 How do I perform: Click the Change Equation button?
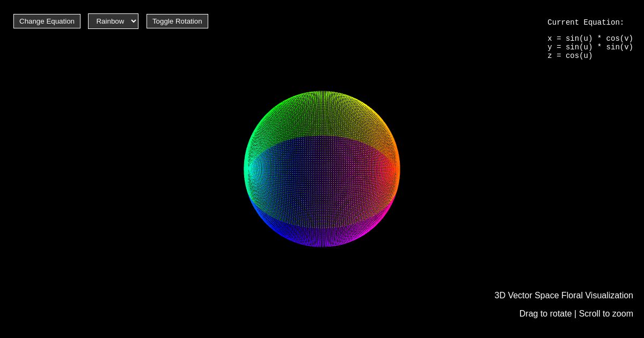click(47, 21)
